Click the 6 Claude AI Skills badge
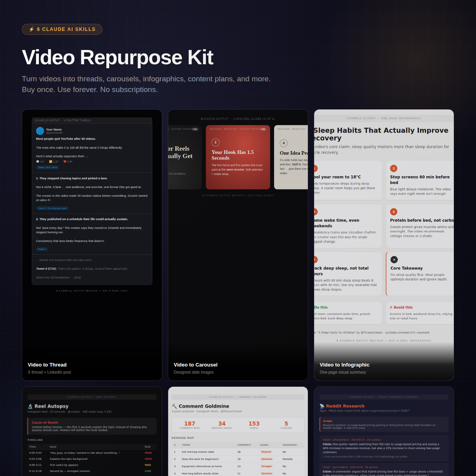 (62, 29)
